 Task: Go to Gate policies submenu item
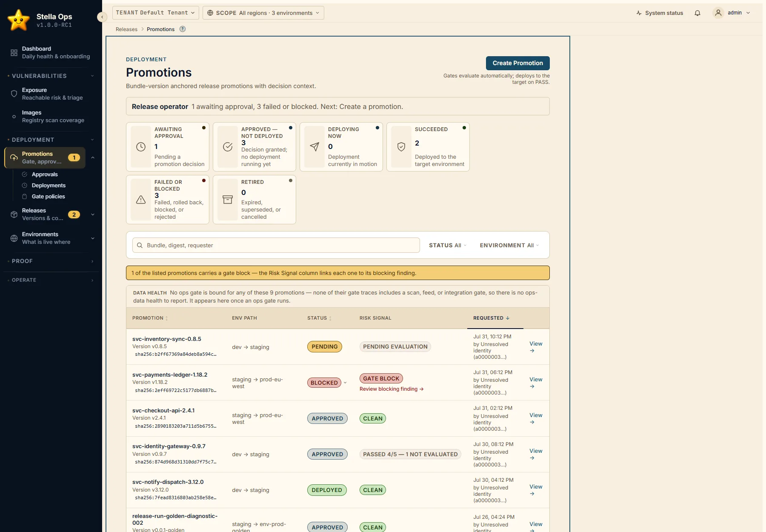point(48,197)
